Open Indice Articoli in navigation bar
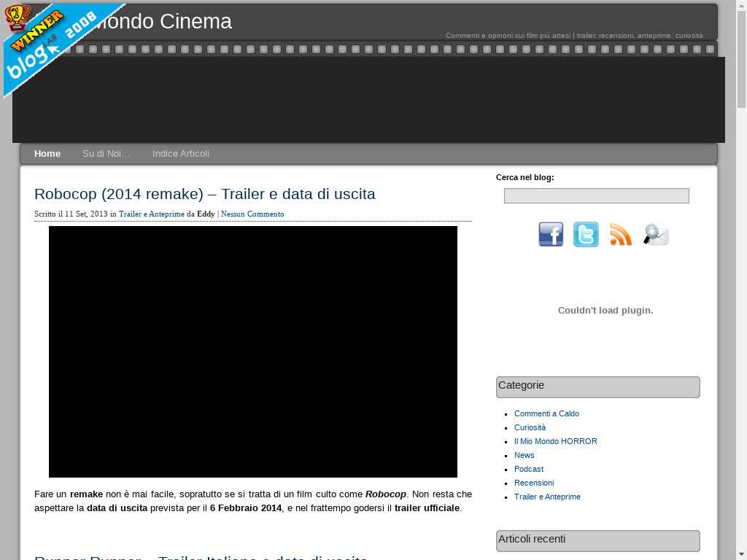 (x=181, y=154)
